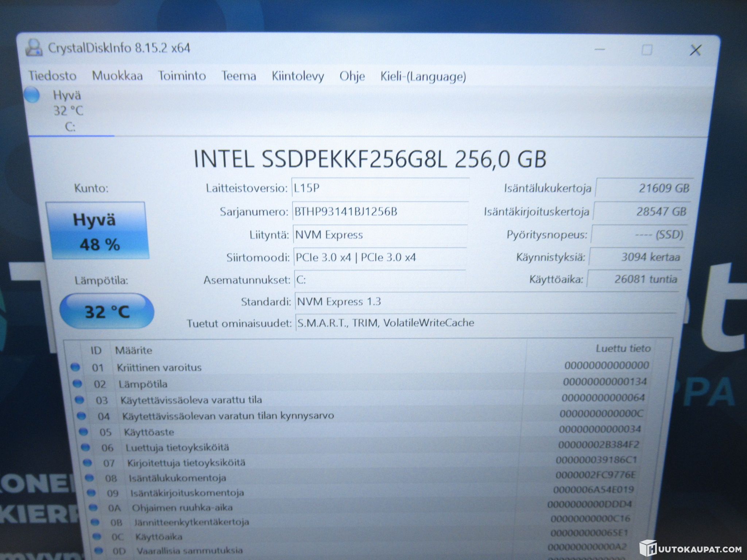Select the Luettuja tietoyksiköitä attribute name
Image resolution: width=747 pixels, height=560 pixels.
177,447
